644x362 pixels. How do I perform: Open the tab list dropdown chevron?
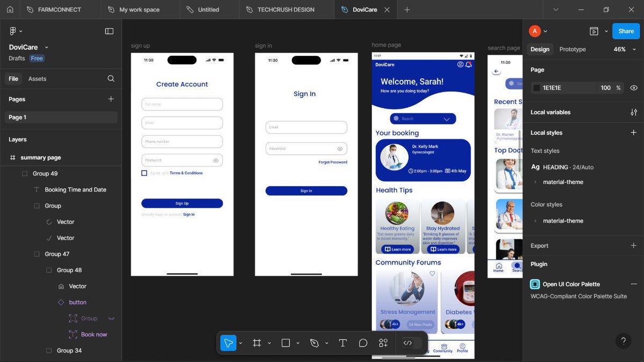click(555, 10)
